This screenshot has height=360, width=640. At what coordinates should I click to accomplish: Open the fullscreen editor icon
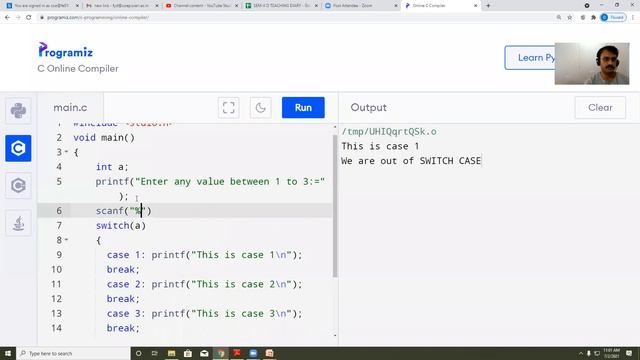[x=229, y=108]
